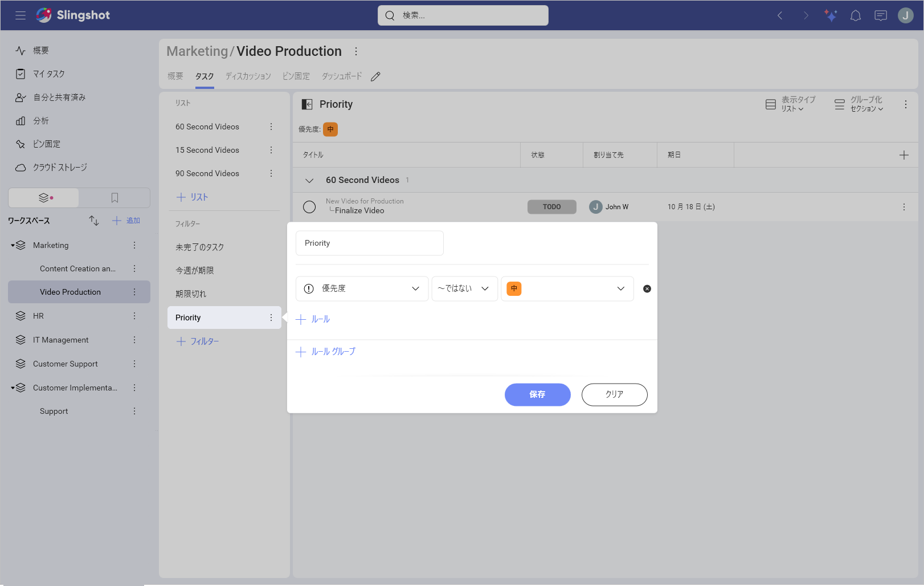924x586 pixels.
Task: Click + ルール to add a rule
Action: click(313, 319)
